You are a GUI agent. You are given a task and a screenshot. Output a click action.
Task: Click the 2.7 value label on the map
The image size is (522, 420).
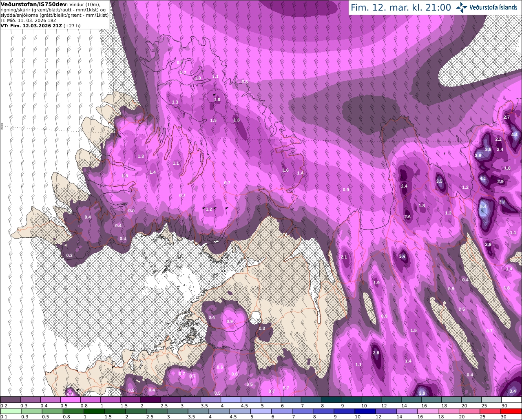[507, 117]
